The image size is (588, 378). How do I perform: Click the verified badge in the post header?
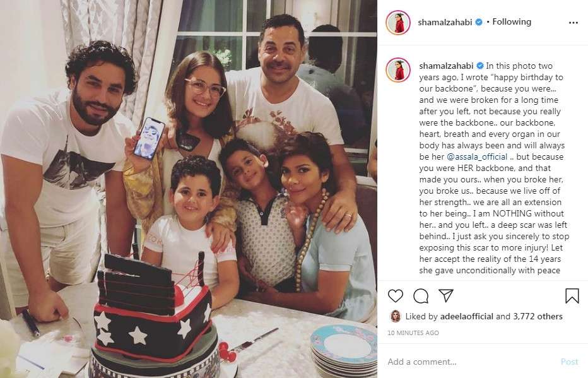[479, 22]
